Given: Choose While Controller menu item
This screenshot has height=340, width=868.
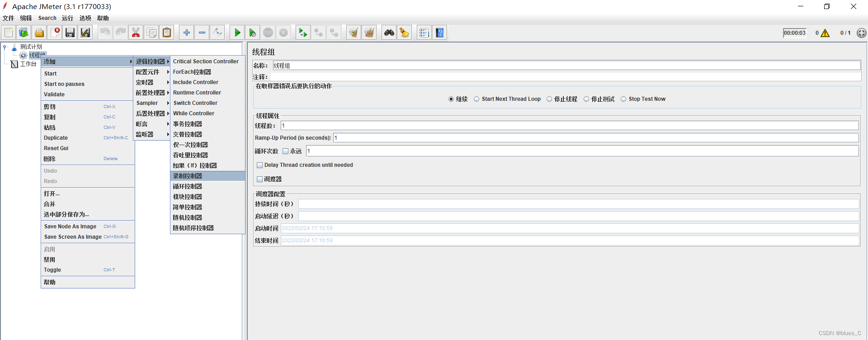Looking at the screenshot, I should (208, 113).
